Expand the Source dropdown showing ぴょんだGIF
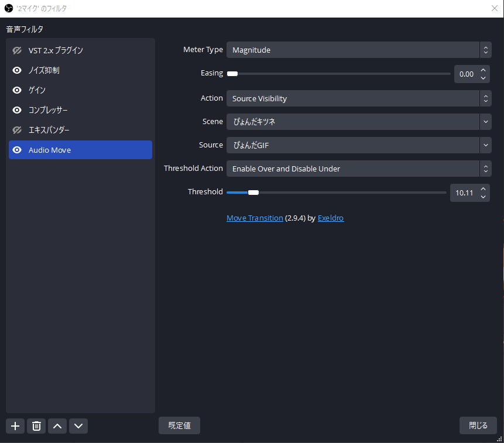Image resolution: width=504 pixels, height=443 pixels. tap(358, 145)
